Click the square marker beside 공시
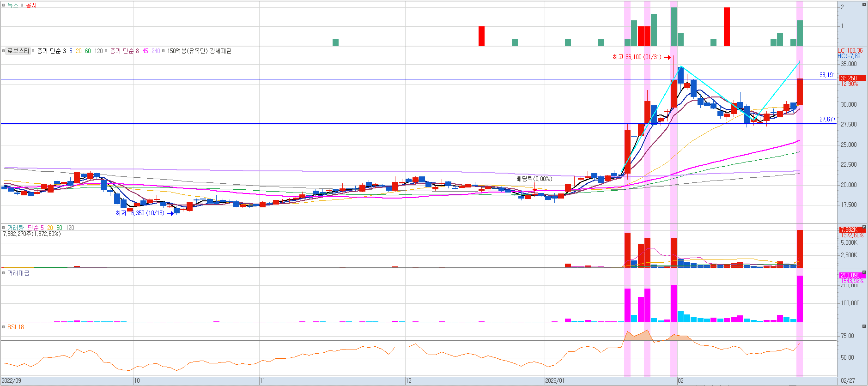Viewport: 868px width, 386px height. coord(22,5)
